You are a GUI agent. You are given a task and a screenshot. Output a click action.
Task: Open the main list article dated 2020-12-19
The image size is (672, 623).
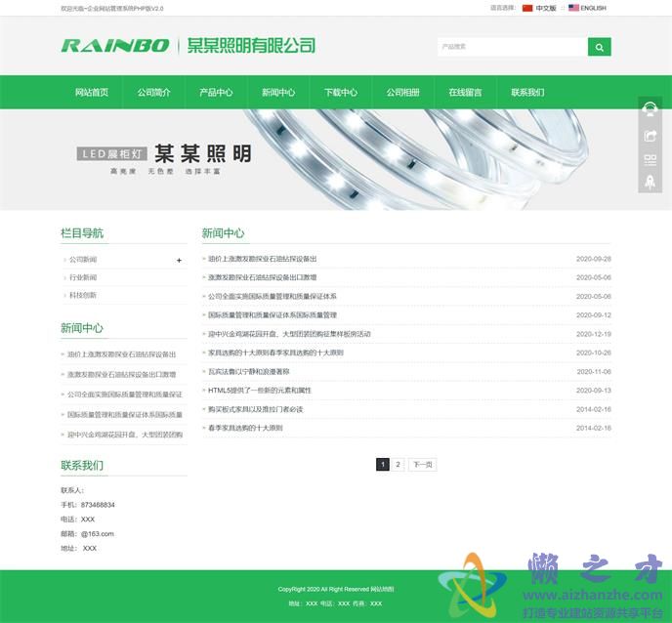pyautogui.click(x=289, y=334)
